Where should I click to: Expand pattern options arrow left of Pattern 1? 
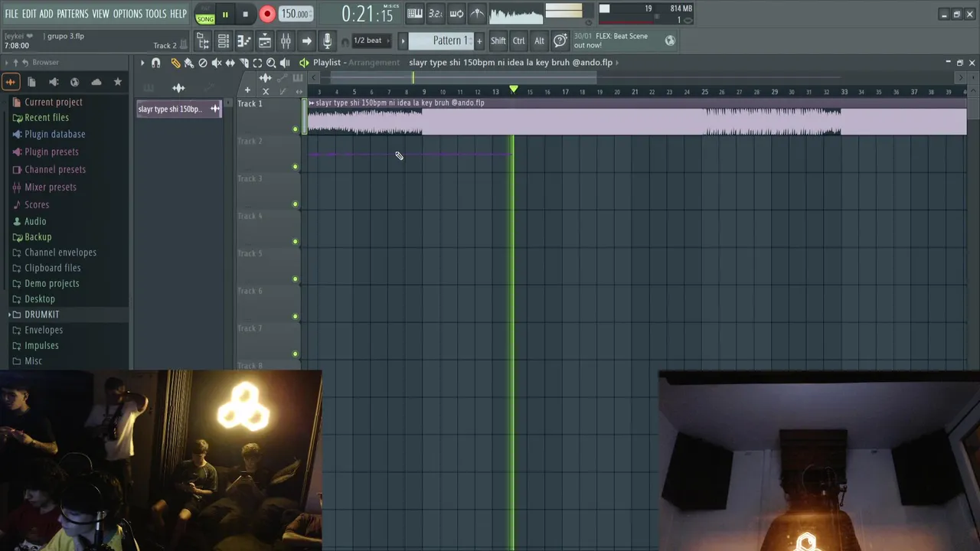point(403,41)
